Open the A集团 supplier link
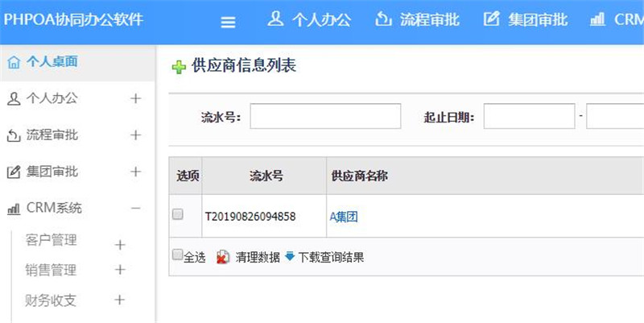 click(x=344, y=217)
